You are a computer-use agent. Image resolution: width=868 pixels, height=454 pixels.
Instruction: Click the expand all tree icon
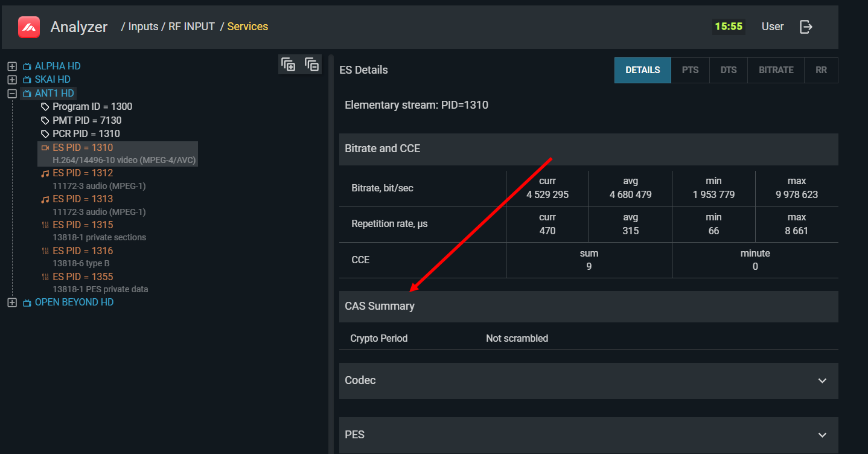(x=289, y=65)
